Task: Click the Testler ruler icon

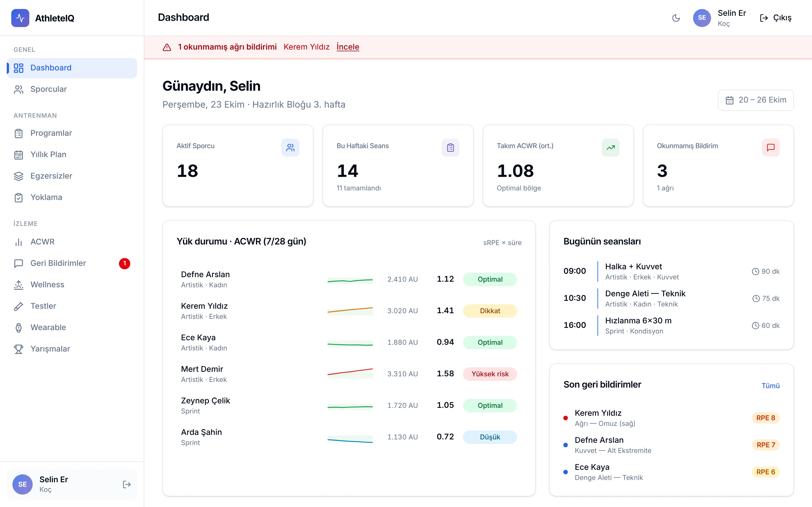Action: point(19,306)
